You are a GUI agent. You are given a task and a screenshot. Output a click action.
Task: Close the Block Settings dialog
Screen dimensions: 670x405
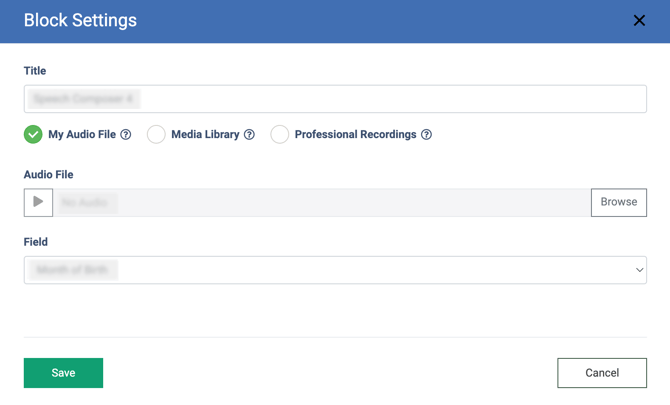pos(639,20)
